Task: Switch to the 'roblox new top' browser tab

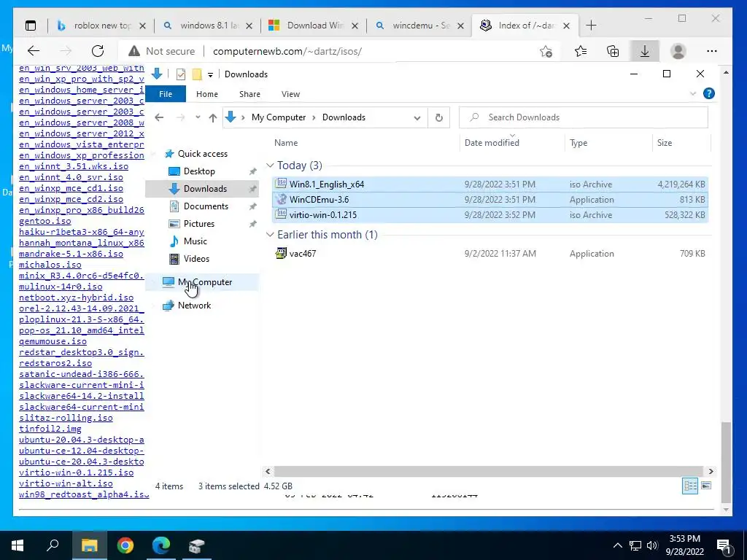Action: coord(101,26)
